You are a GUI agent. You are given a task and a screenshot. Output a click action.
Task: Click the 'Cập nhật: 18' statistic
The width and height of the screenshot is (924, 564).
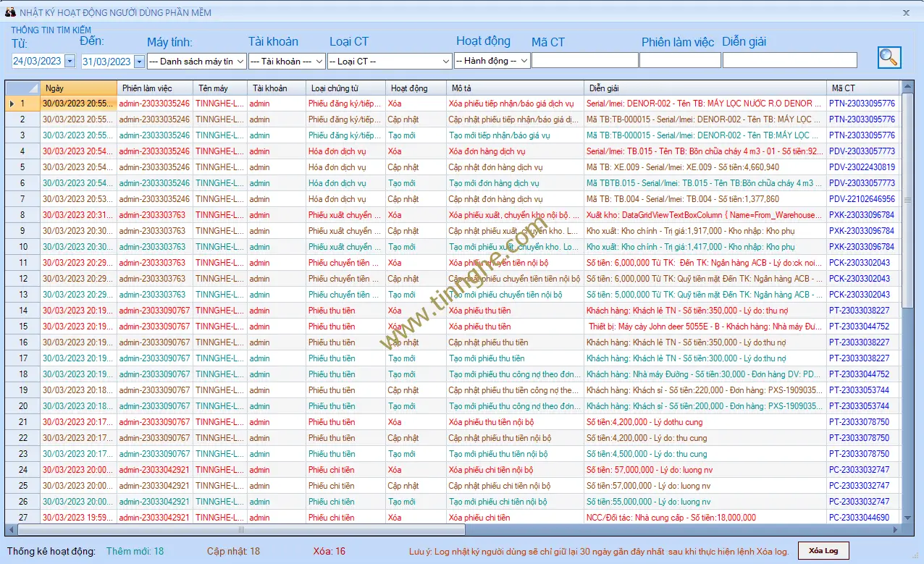coord(233,552)
